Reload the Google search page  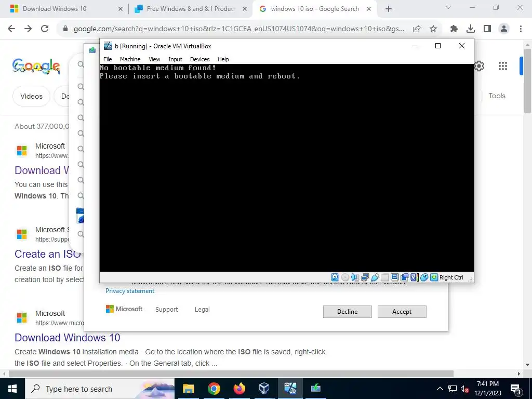45,29
